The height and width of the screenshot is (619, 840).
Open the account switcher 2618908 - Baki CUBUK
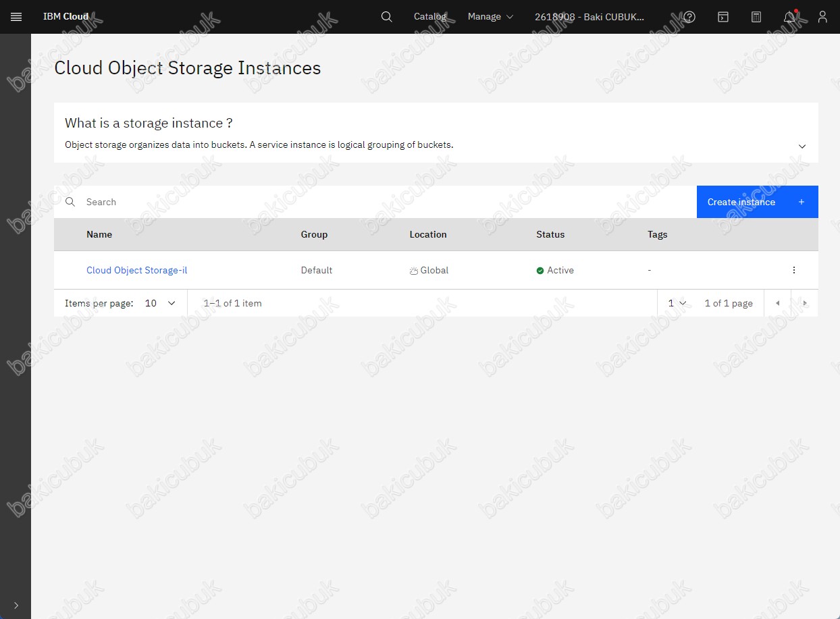(x=589, y=17)
